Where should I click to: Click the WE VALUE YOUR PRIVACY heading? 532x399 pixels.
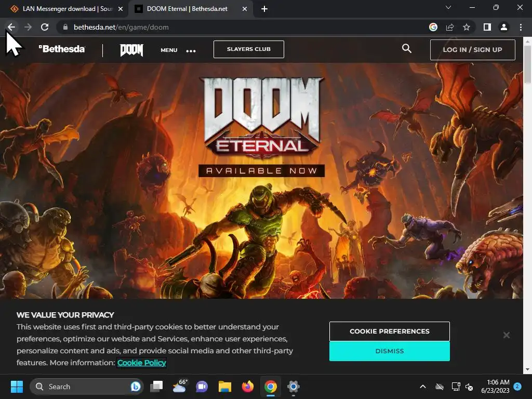[65, 315]
